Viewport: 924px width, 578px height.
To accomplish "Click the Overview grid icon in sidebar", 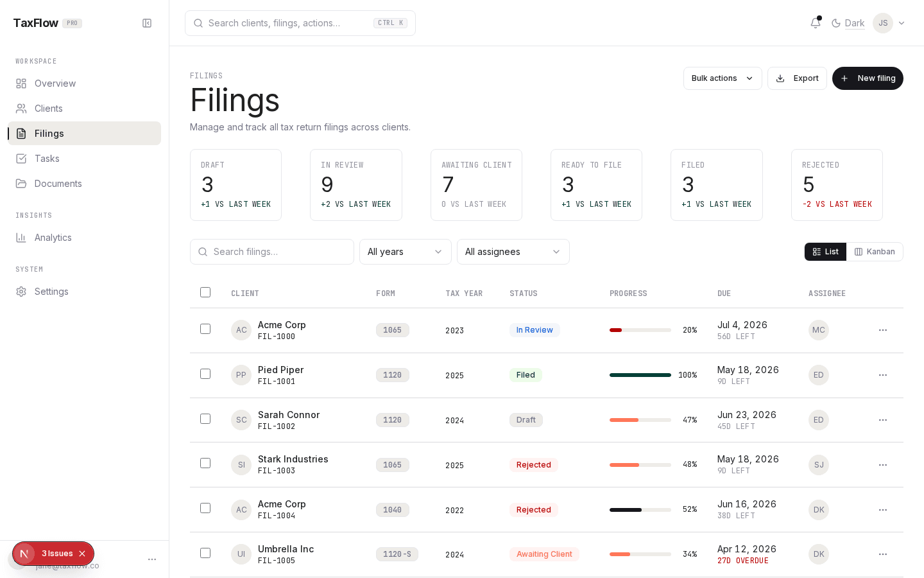I will coord(21,83).
